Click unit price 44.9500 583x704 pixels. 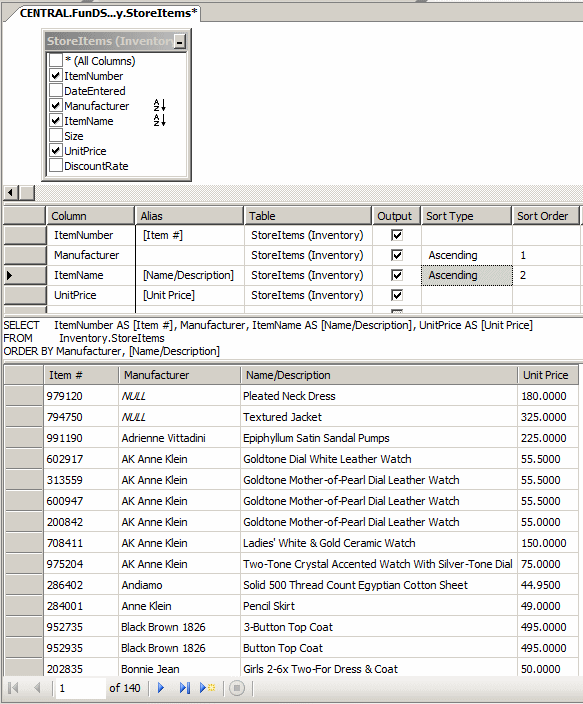[x=548, y=585]
